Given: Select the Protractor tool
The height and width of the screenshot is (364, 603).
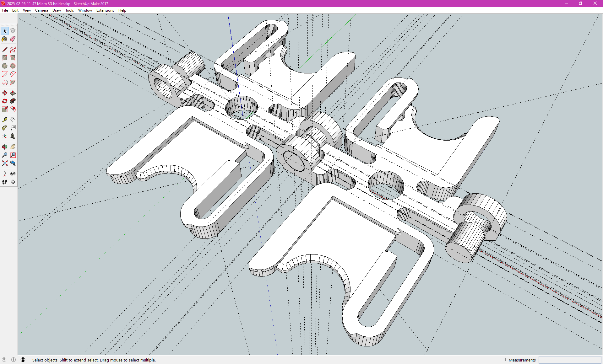Looking at the screenshot, I should pyautogui.click(x=5, y=128).
